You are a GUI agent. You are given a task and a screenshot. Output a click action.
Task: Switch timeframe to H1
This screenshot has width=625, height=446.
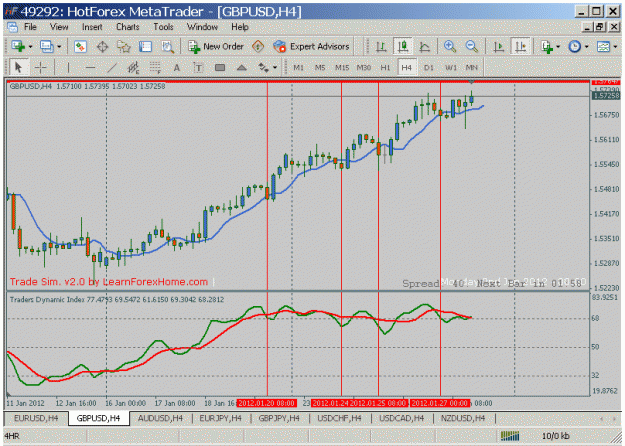coord(385,68)
